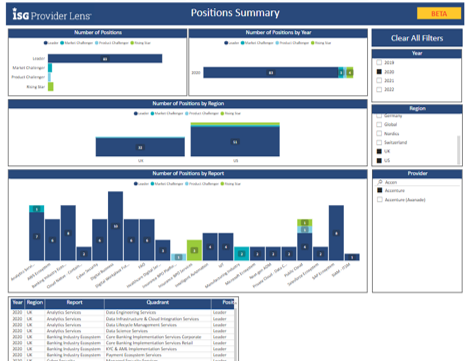Uncheck the UK region filter
Image resolution: width=467 pixels, height=361 pixels.
click(x=379, y=151)
